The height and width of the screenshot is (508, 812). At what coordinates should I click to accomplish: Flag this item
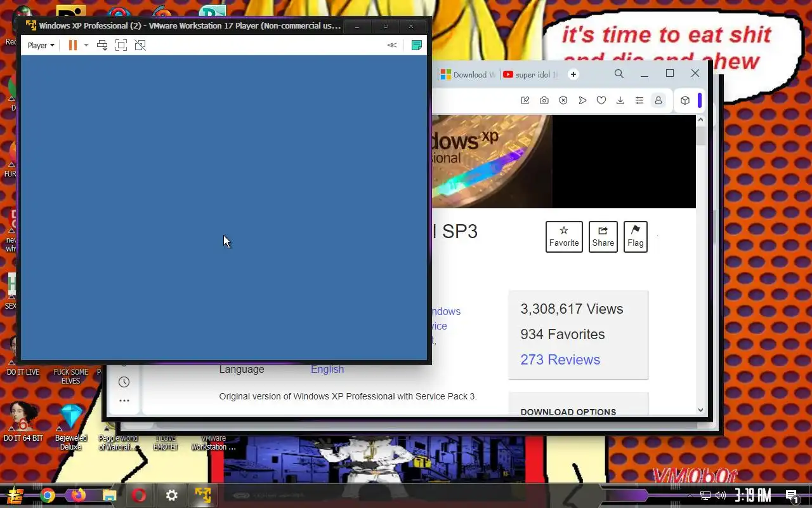pyautogui.click(x=636, y=236)
